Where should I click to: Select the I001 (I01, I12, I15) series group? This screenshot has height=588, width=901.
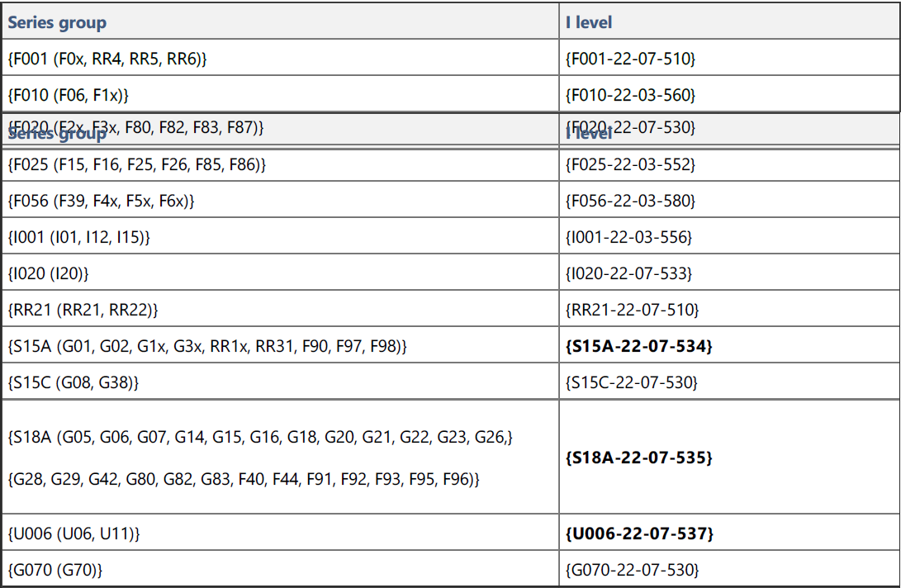point(79,237)
